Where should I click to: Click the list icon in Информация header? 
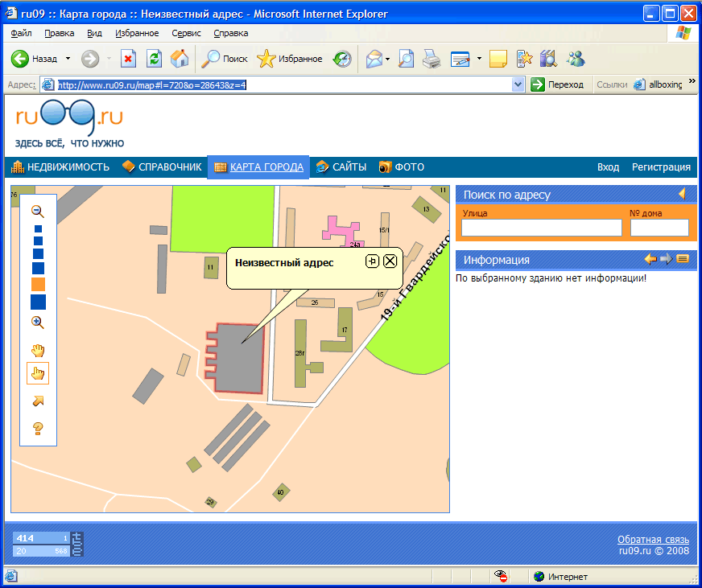[683, 259]
